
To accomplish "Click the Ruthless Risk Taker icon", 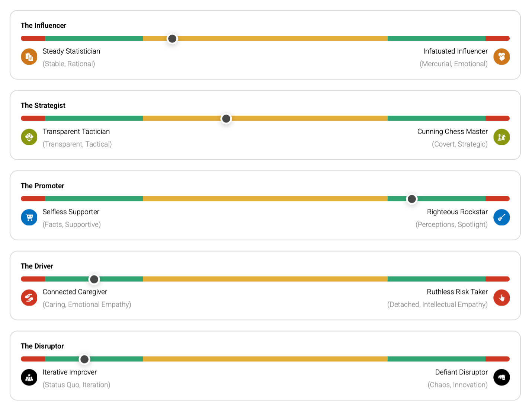I will (x=501, y=298).
